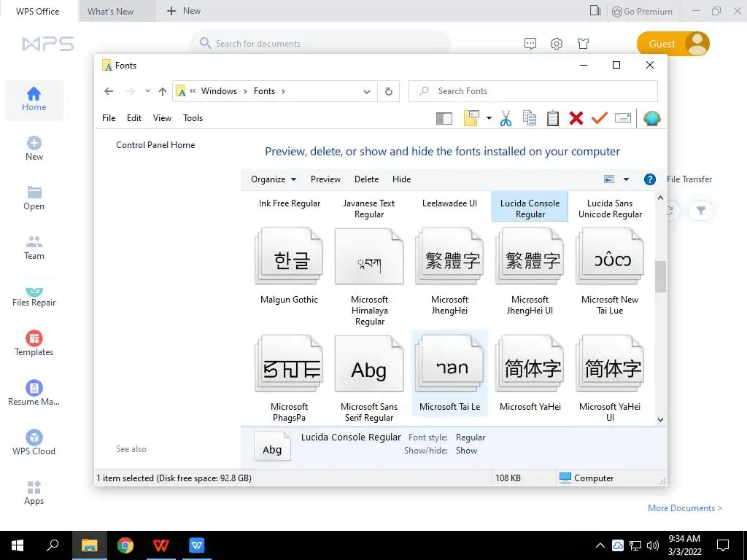Image resolution: width=747 pixels, height=560 pixels.
Task: Click the Cut scissors icon in Fonts toolbar
Action: coord(506,118)
